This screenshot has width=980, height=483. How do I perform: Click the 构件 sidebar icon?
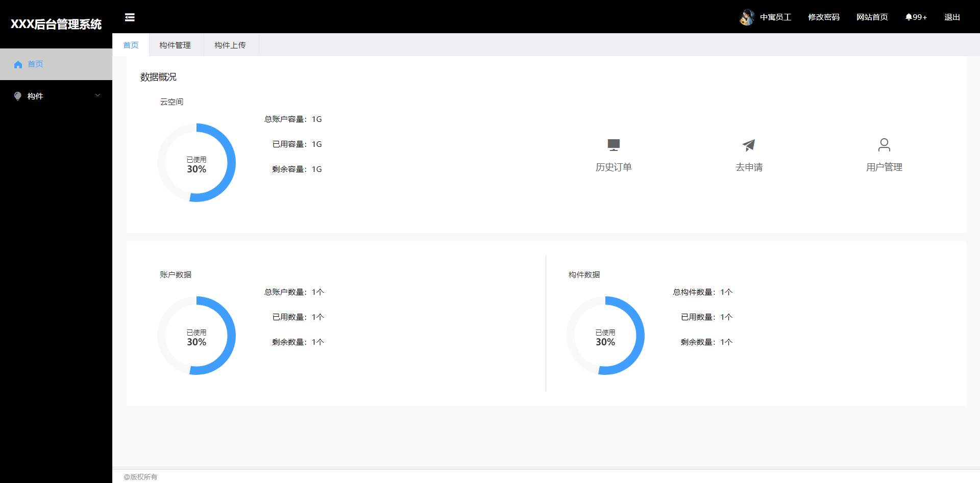coord(17,96)
